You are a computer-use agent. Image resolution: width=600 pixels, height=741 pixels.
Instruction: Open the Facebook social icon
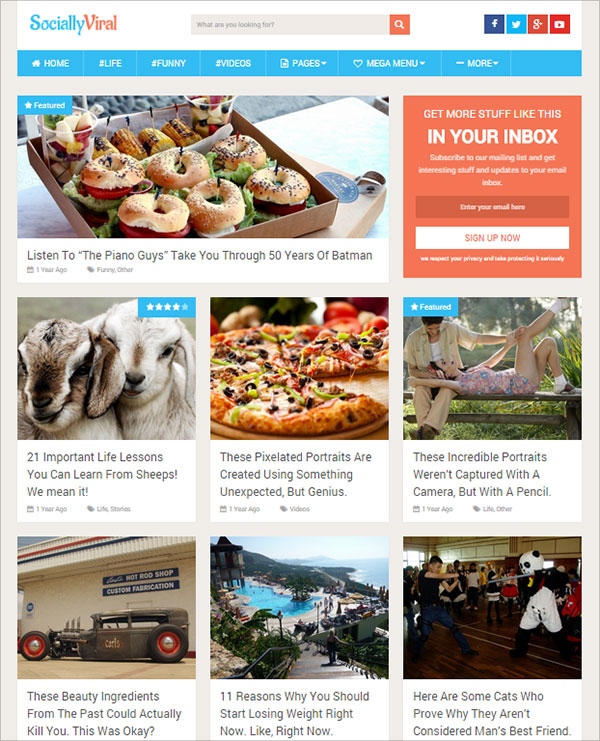494,24
